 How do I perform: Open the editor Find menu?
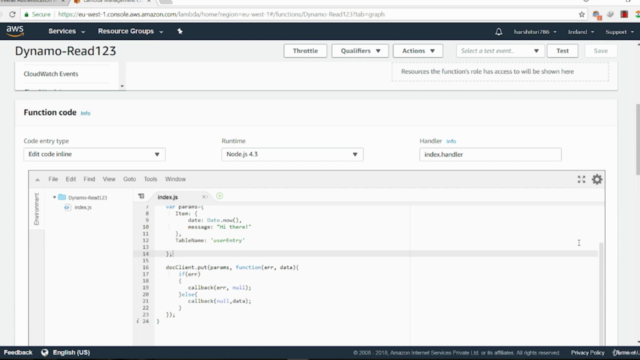(89, 179)
